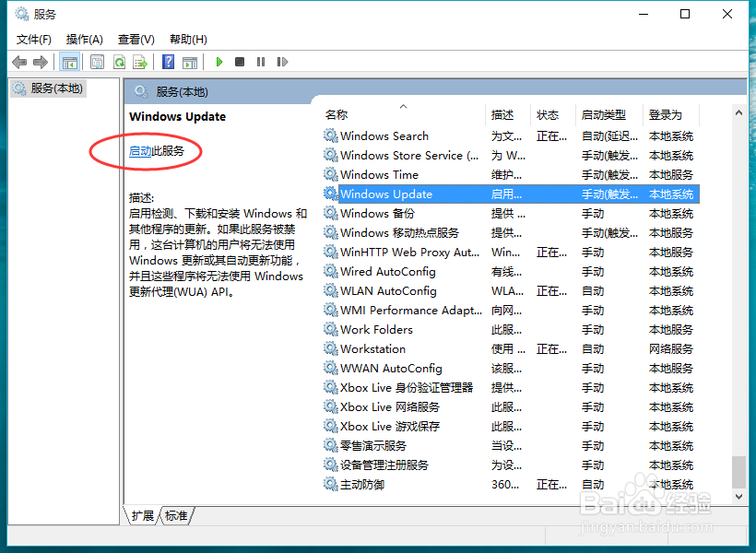Image resolution: width=756 pixels, height=553 pixels.
Task: Refresh the services list
Action: (x=120, y=62)
